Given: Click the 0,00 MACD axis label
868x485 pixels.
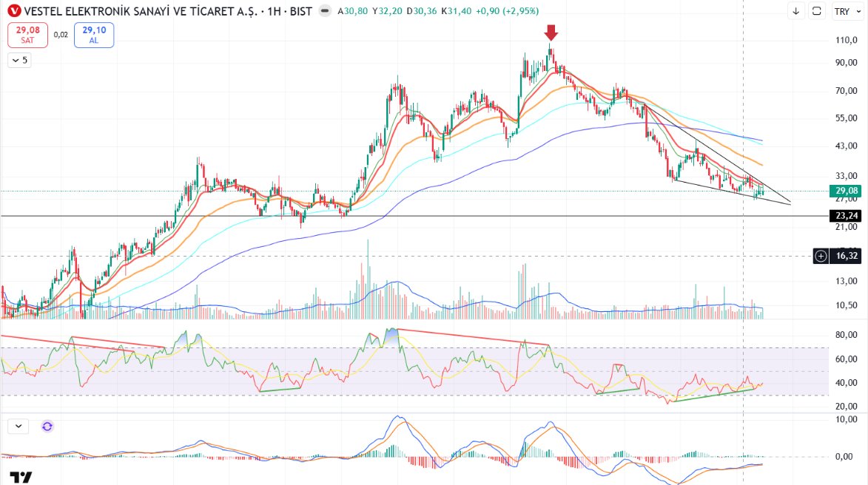Looking at the screenshot, I should 845,457.
